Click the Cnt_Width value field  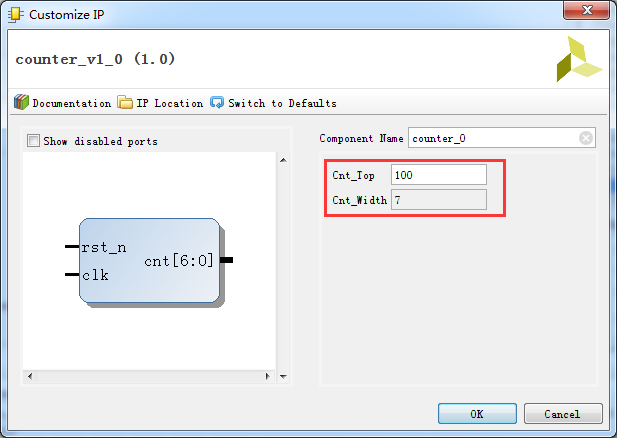click(x=439, y=200)
